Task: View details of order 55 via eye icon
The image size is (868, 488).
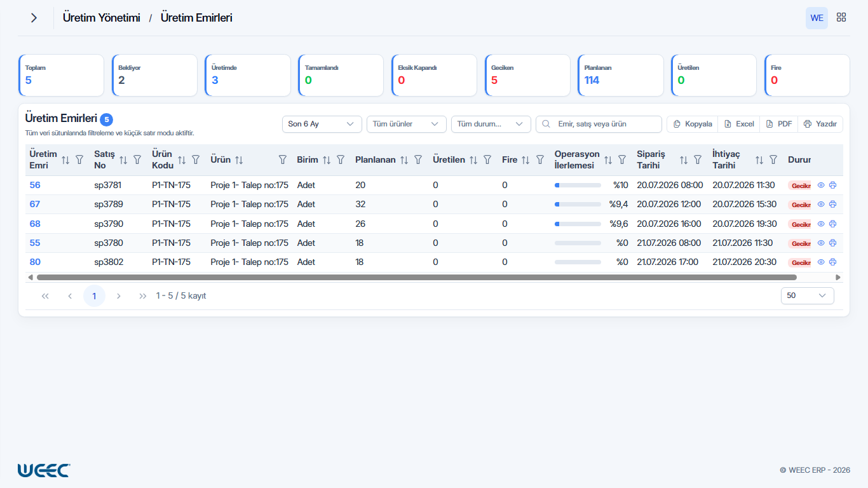Action: [821, 243]
